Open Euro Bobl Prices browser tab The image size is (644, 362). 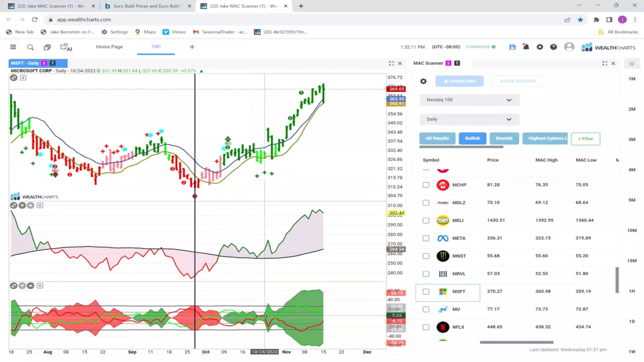coord(148,6)
